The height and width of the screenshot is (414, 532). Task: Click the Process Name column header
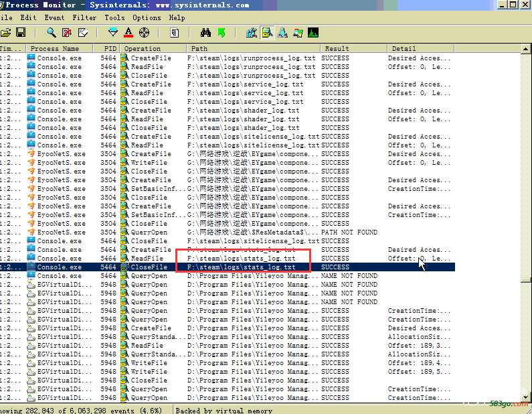60,48
